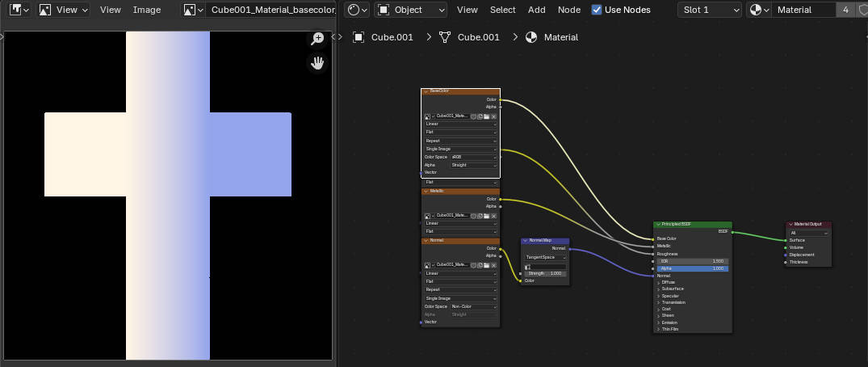Expand the Emission panel

[669, 323]
